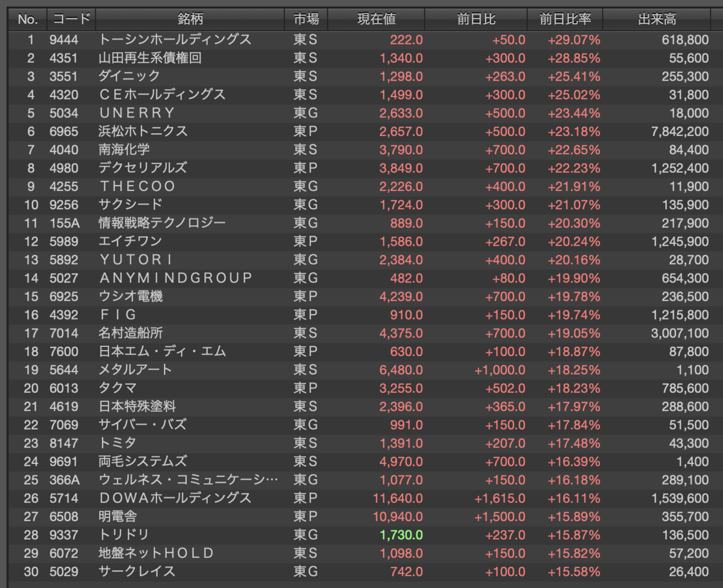Select ＦＩＧ stock name
Screen dimensions: 723x588
click(118, 315)
